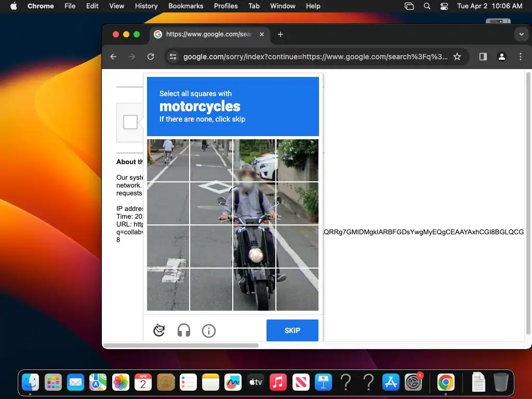This screenshot has width=532, height=399.
Task: Open Calendar from the Dock
Action: coord(143,382)
